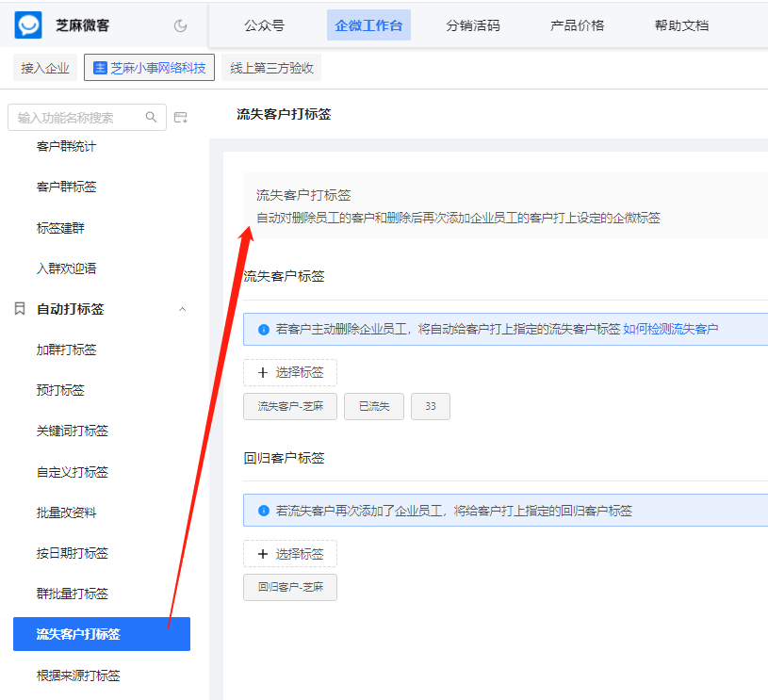The width and height of the screenshot is (768, 700).
Task: Click the 如何检测流失客户 link
Action: (x=671, y=329)
